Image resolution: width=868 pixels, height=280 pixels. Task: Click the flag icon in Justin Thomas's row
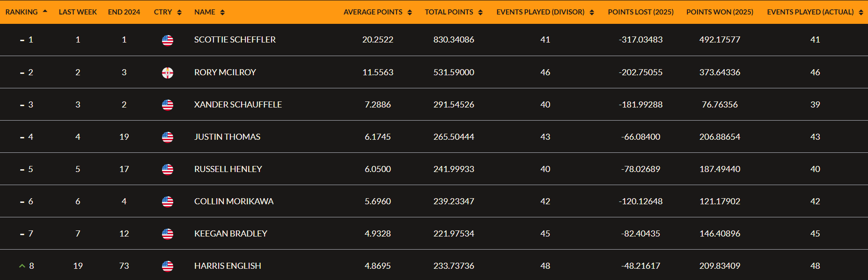coord(167,137)
